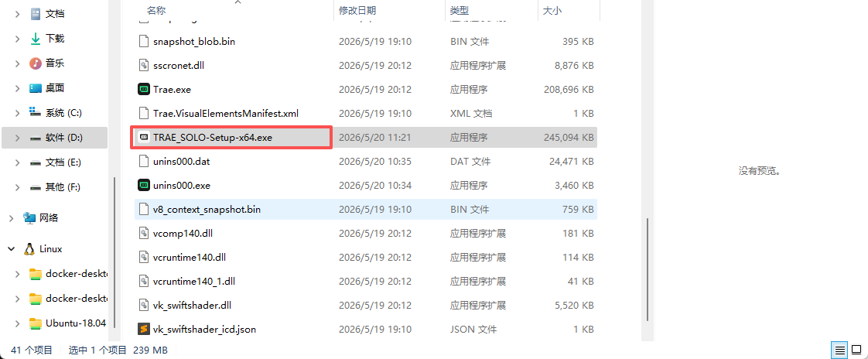Click the snapshot_blob.bin file icon
The height and width of the screenshot is (359, 868).
144,42
